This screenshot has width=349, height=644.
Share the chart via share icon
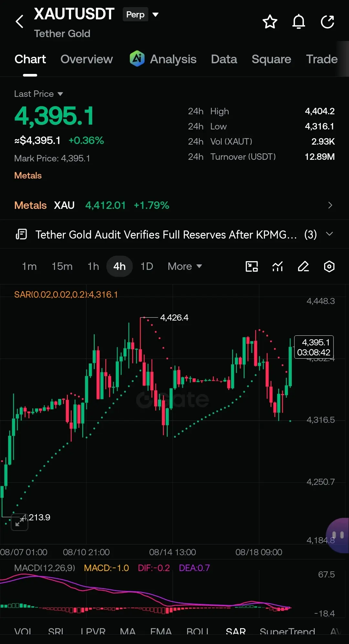pos(327,22)
